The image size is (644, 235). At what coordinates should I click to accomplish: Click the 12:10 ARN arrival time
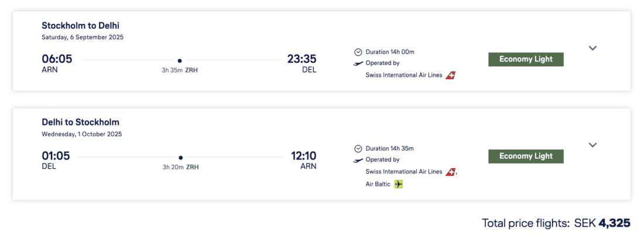303,156
